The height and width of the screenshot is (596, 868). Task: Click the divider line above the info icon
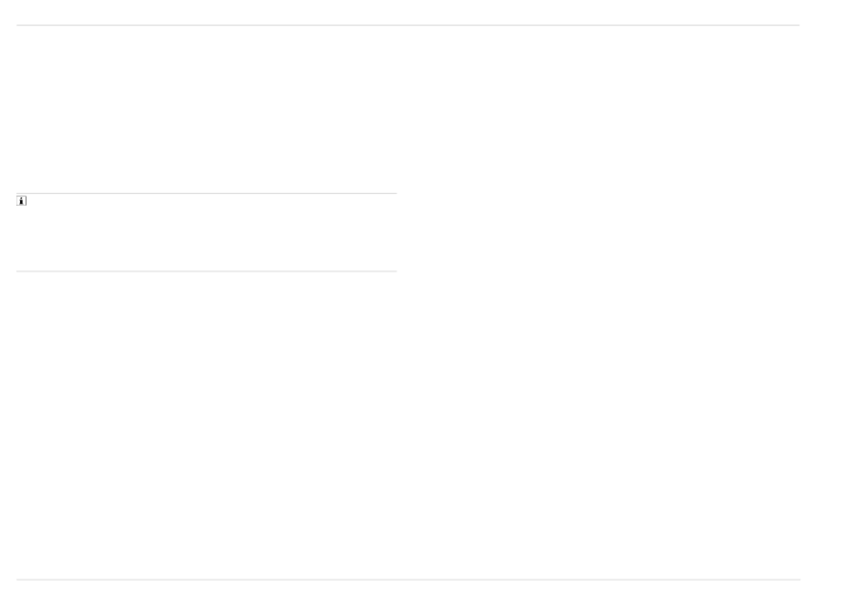(x=206, y=193)
